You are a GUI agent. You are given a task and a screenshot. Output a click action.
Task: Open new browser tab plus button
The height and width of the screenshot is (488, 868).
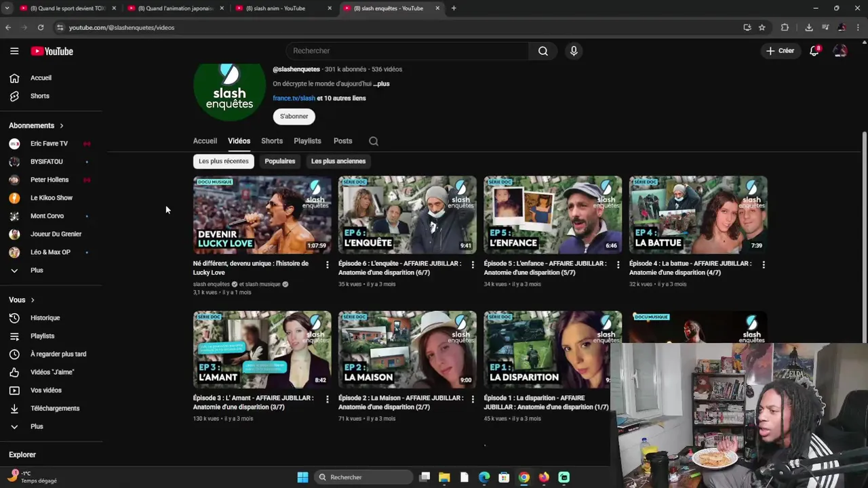click(x=454, y=8)
